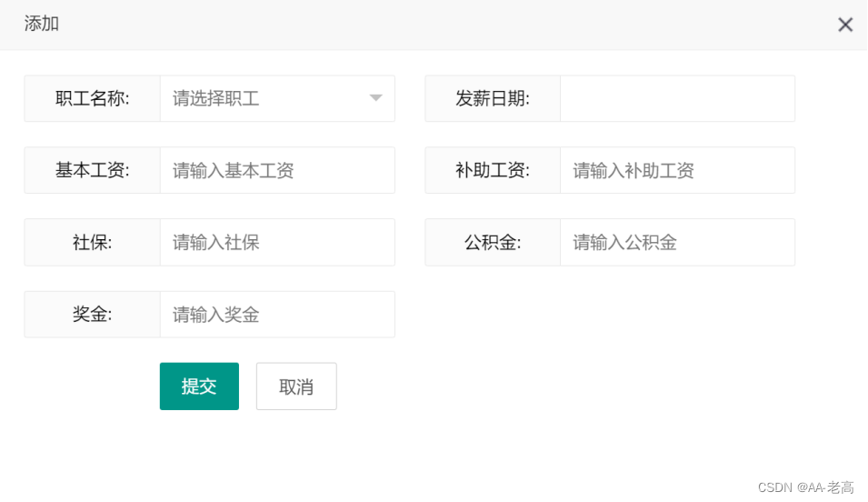Click the 补助工资: label

[493, 170]
